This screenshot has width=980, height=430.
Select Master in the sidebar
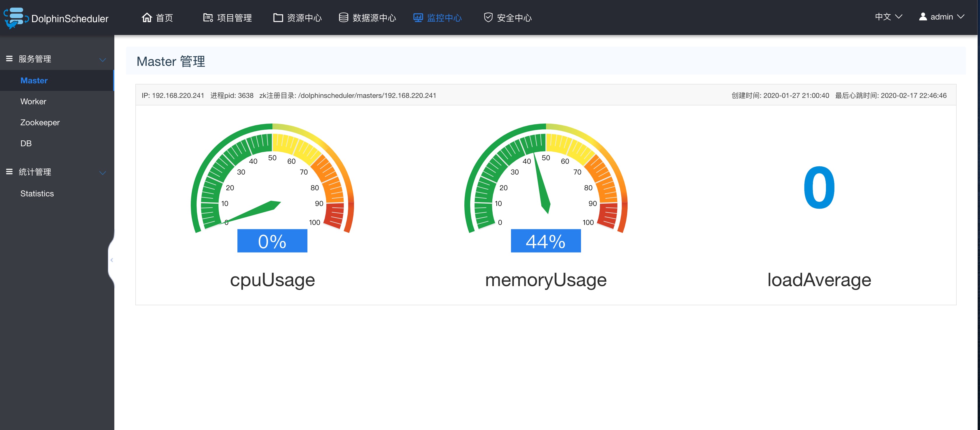57,80
